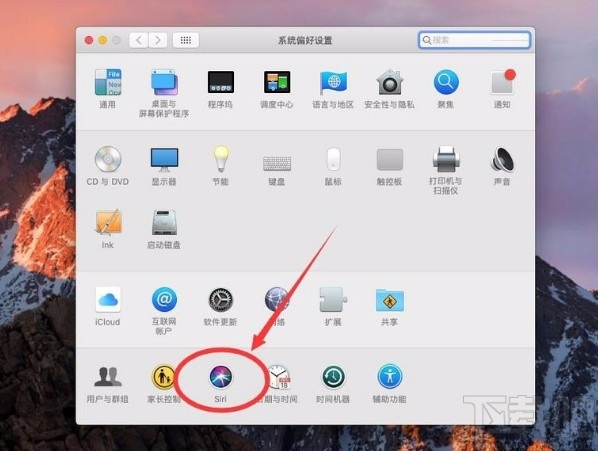Go forward with the right chevron button
The height and width of the screenshot is (451, 598).
pos(158,40)
